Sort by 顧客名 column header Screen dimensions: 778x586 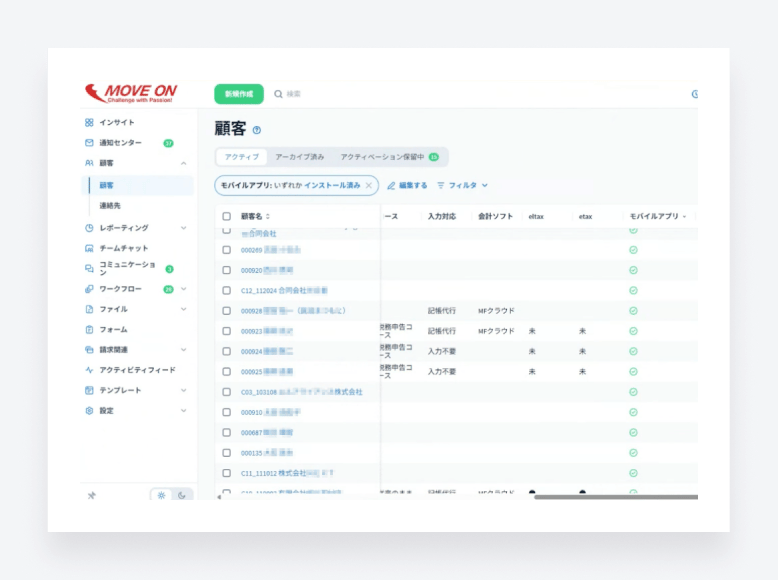click(255, 216)
